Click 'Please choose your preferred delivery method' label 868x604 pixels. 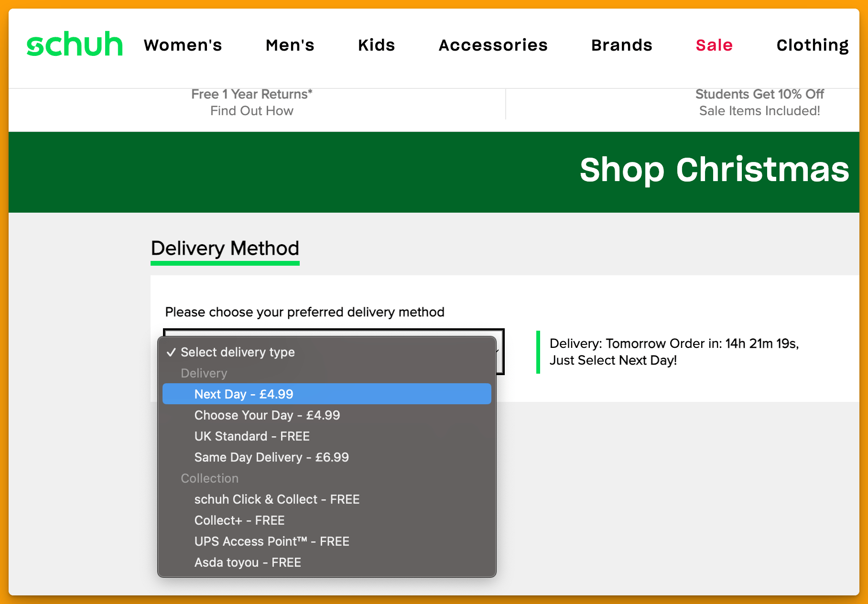click(x=305, y=312)
